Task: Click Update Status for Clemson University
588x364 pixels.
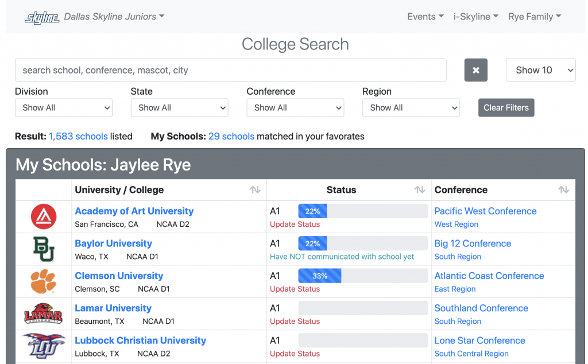Action: click(x=295, y=289)
